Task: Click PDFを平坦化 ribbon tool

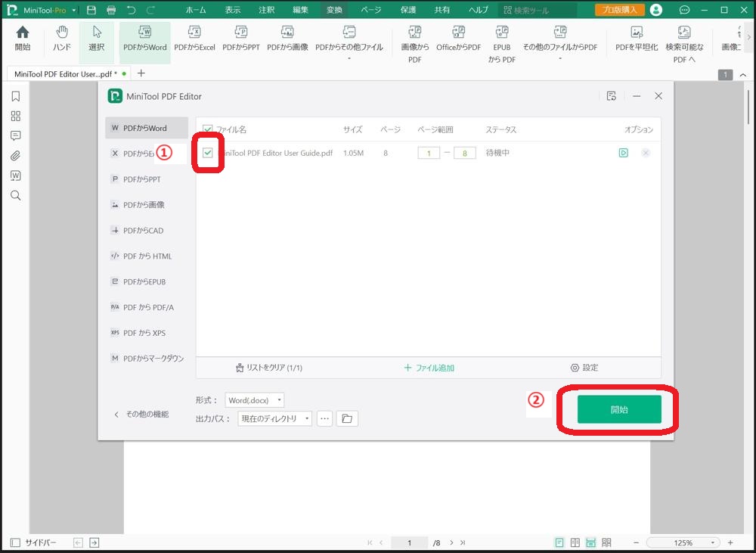Action: pyautogui.click(x=637, y=39)
